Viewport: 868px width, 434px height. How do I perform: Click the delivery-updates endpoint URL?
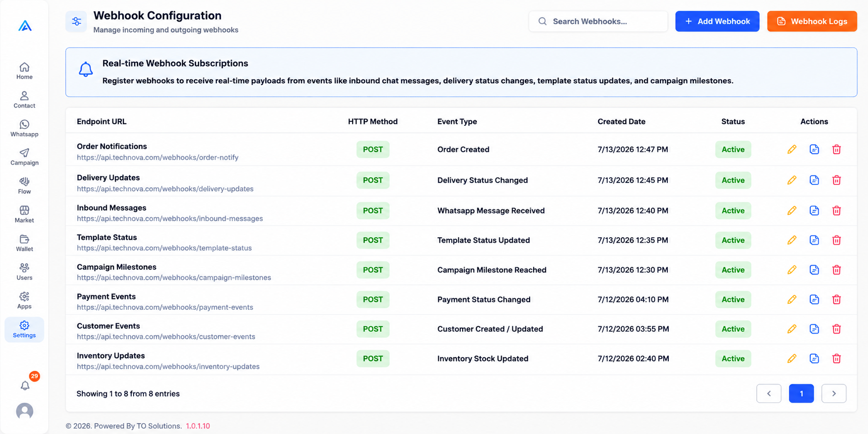point(165,189)
